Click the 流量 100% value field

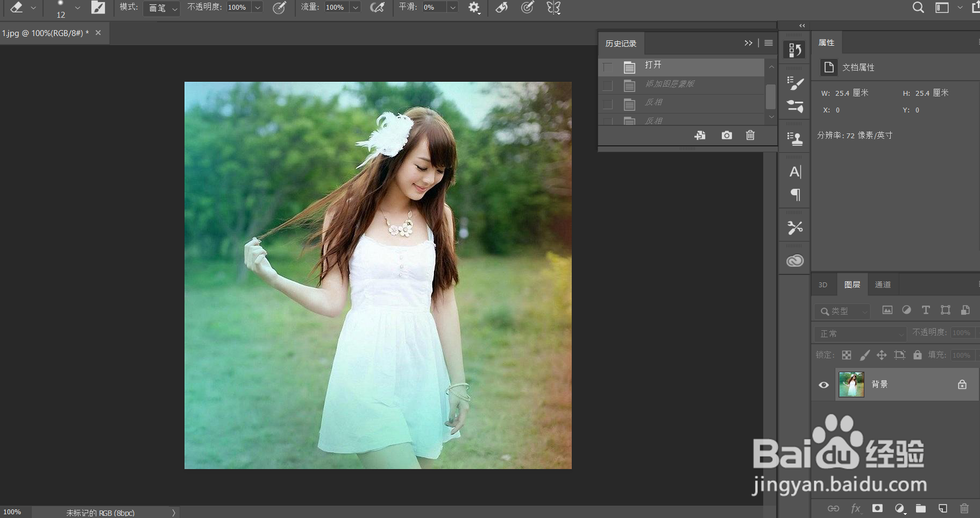[336, 7]
